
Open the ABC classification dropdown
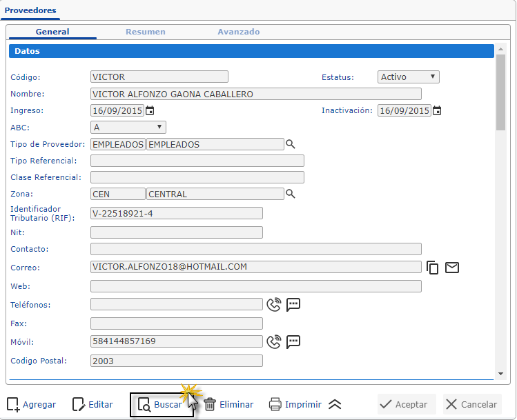coord(128,127)
